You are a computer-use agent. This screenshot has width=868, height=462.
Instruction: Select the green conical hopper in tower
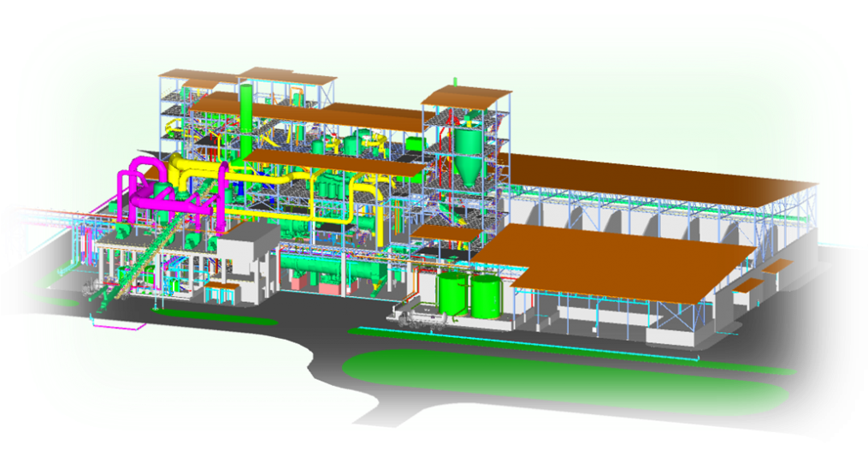(468, 160)
